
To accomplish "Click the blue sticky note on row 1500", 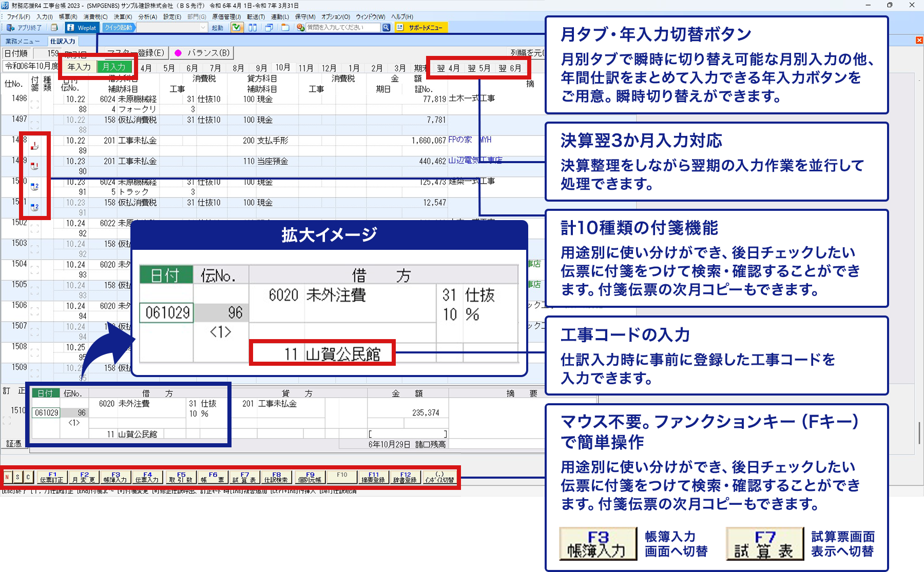I will [x=34, y=187].
